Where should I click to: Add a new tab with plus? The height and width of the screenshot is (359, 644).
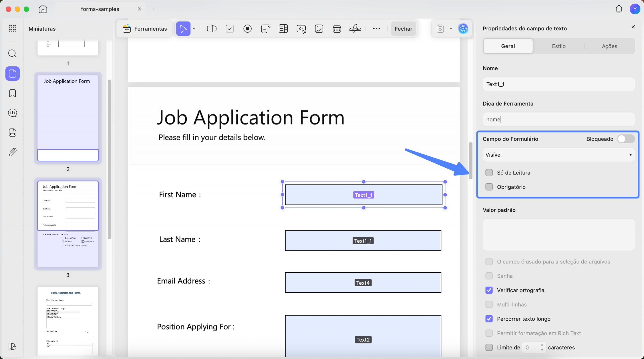tap(154, 9)
